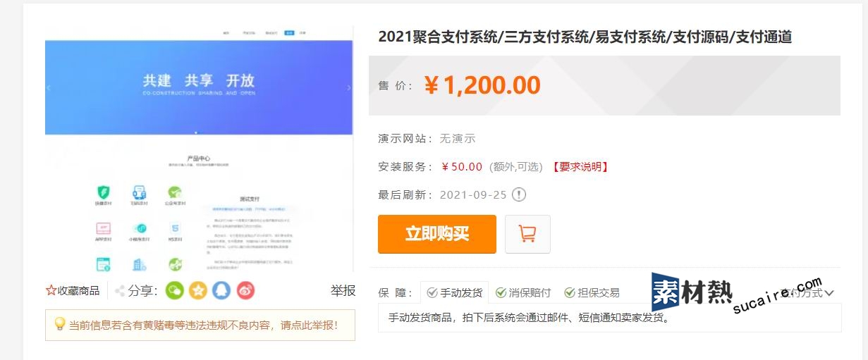
Task: Click the refresh date info exclamation icon
Action: tap(519, 195)
